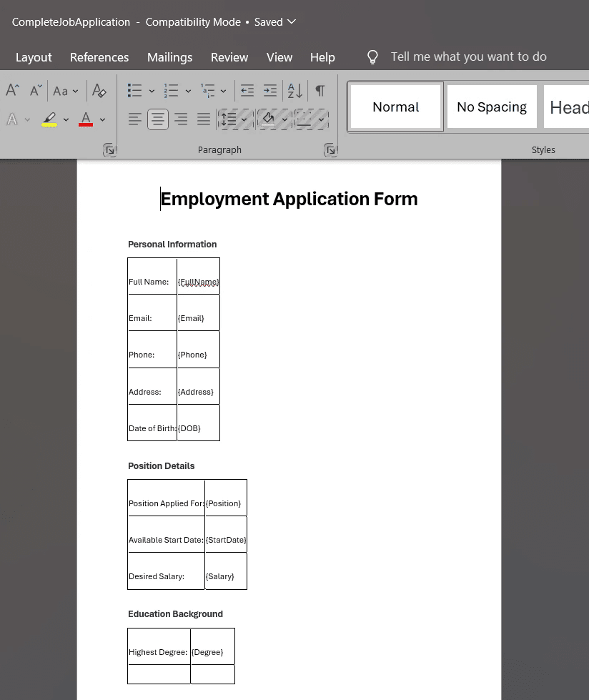
Task: Click the Text Effects icon
Action: point(12,119)
